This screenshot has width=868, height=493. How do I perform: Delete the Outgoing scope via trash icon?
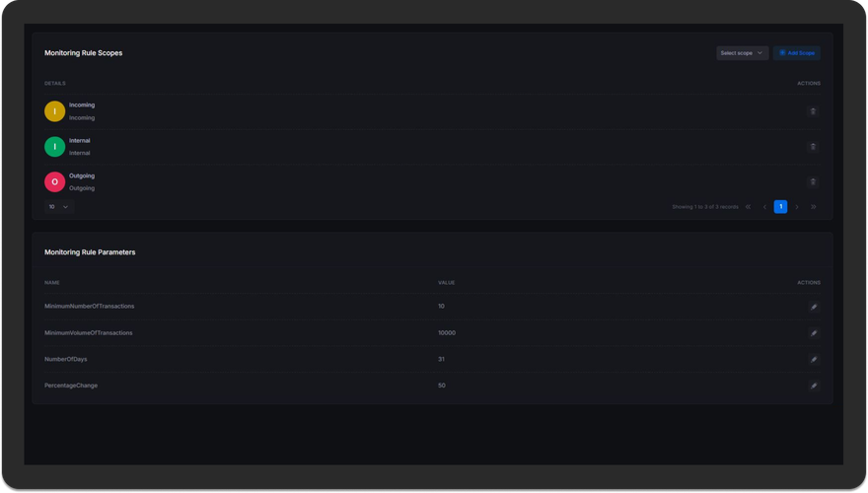click(813, 182)
